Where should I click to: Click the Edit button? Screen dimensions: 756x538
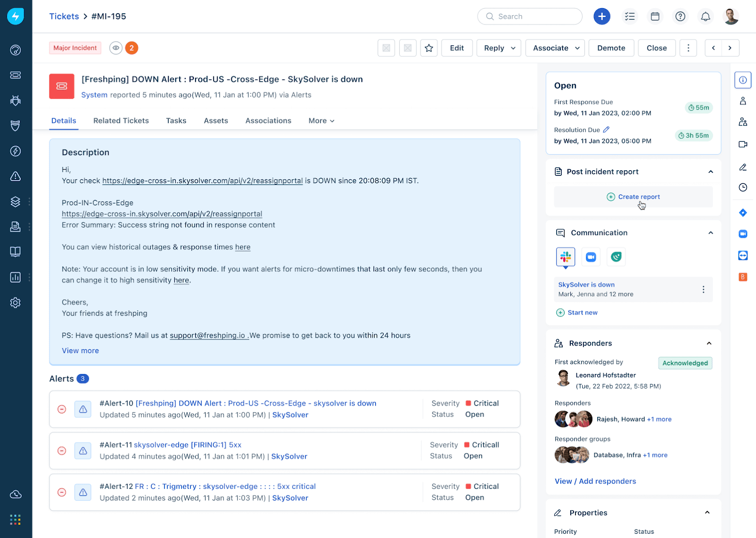457,48
